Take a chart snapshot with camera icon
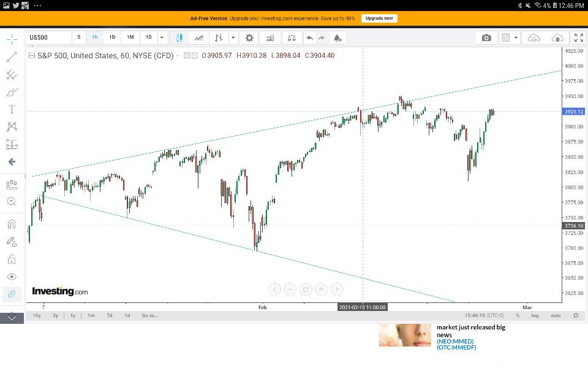Screen dimensions: 588x368 tap(486, 37)
